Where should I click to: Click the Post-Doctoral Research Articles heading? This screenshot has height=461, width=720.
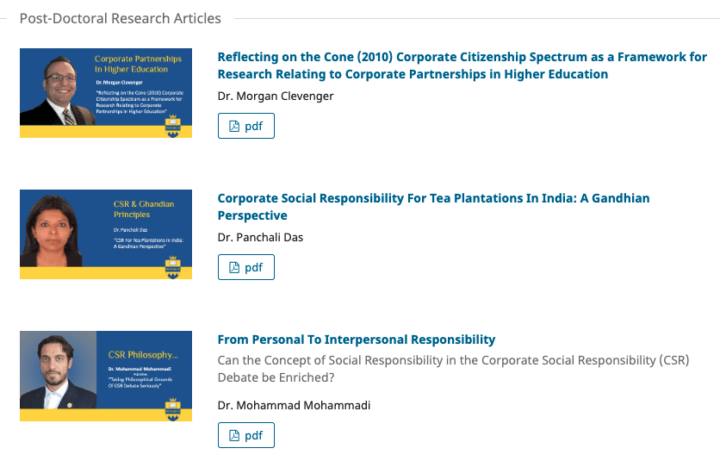pos(120,18)
